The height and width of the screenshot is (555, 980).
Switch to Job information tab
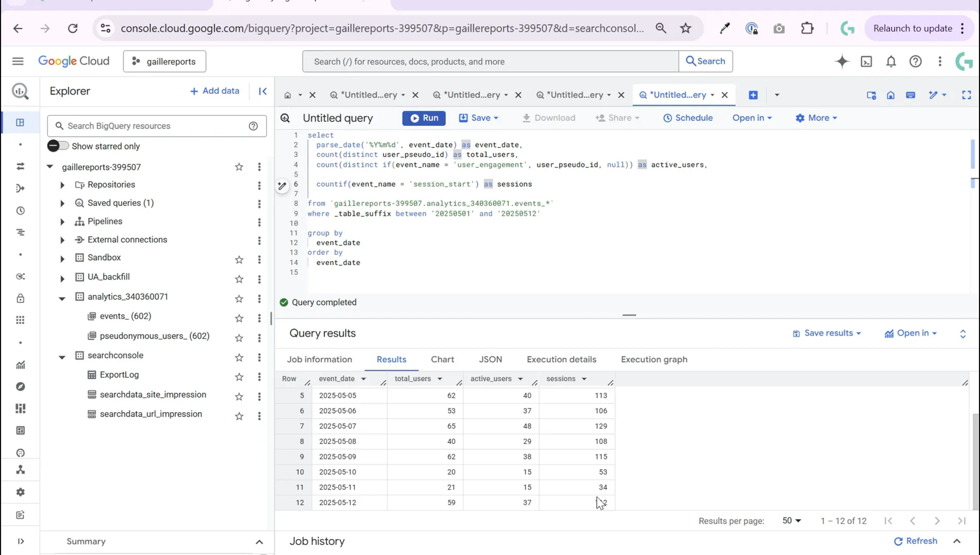[x=319, y=359]
